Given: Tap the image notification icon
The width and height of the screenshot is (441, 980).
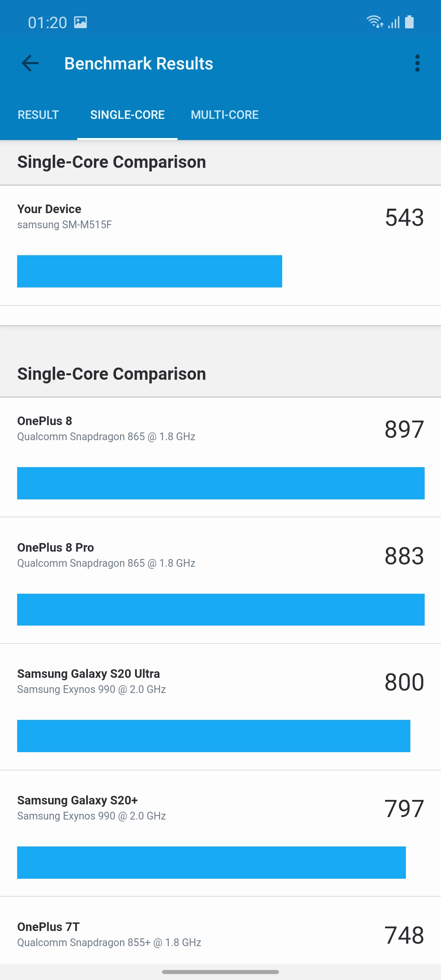Looking at the screenshot, I should pos(80,22).
